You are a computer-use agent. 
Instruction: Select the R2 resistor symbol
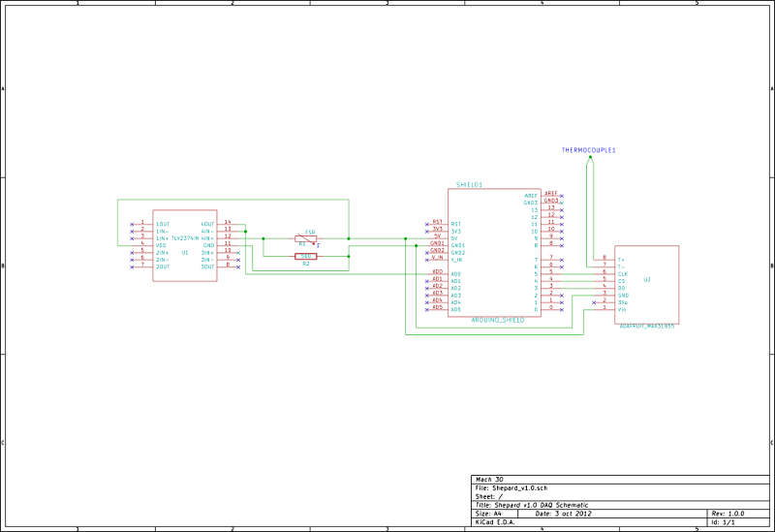pos(305,257)
